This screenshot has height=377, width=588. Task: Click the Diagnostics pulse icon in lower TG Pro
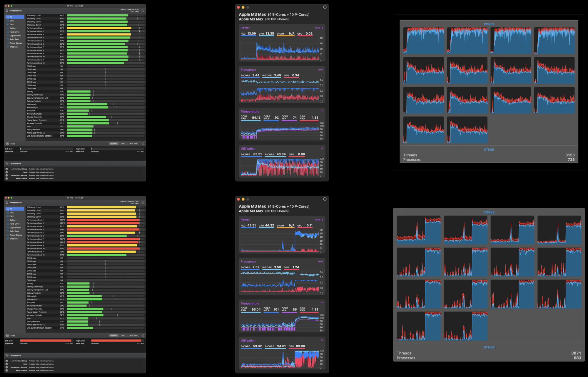click(x=7, y=355)
